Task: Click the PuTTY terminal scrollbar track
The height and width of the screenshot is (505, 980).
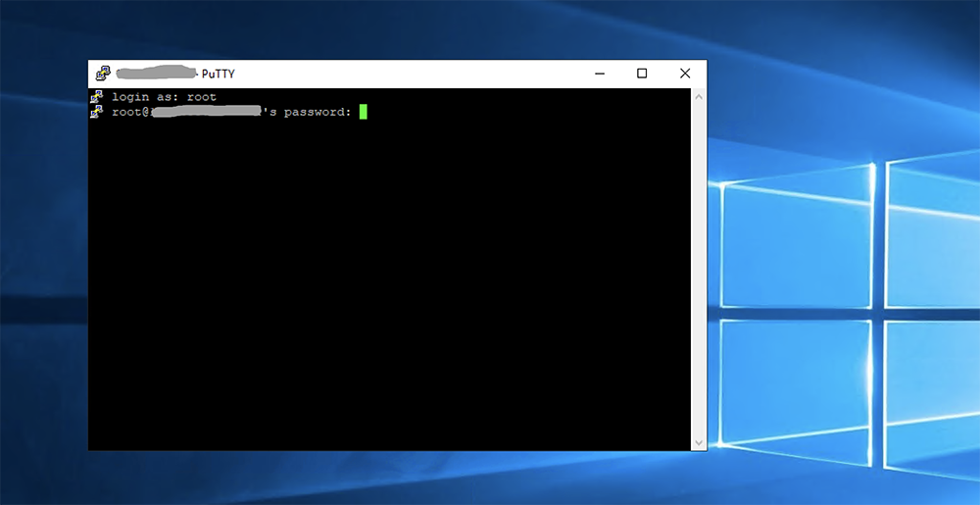Action: (699, 270)
